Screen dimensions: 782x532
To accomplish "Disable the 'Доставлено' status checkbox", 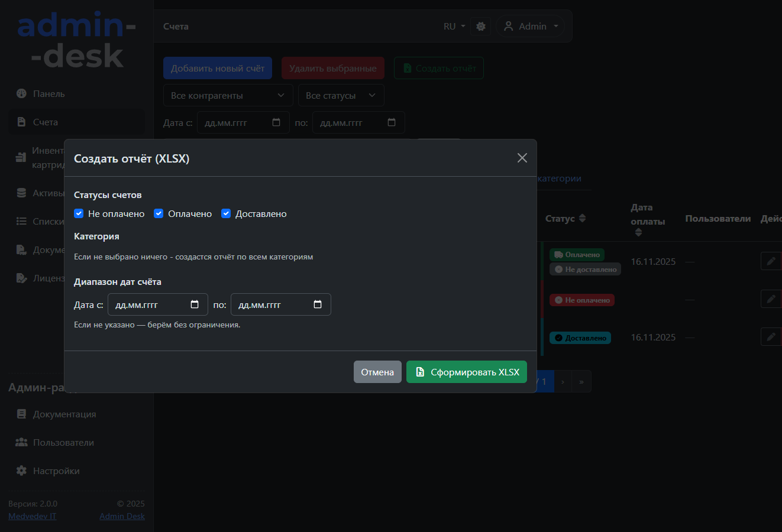I will 226,213.
